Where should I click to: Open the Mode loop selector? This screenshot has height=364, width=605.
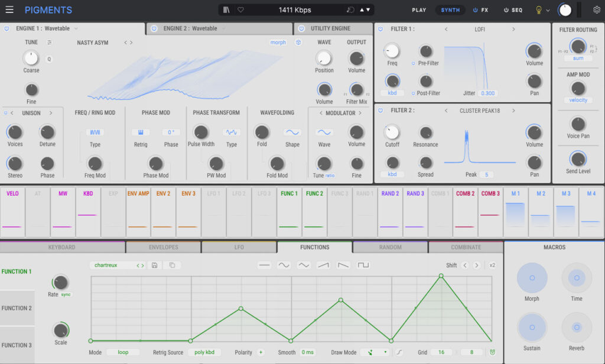coord(123,352)
